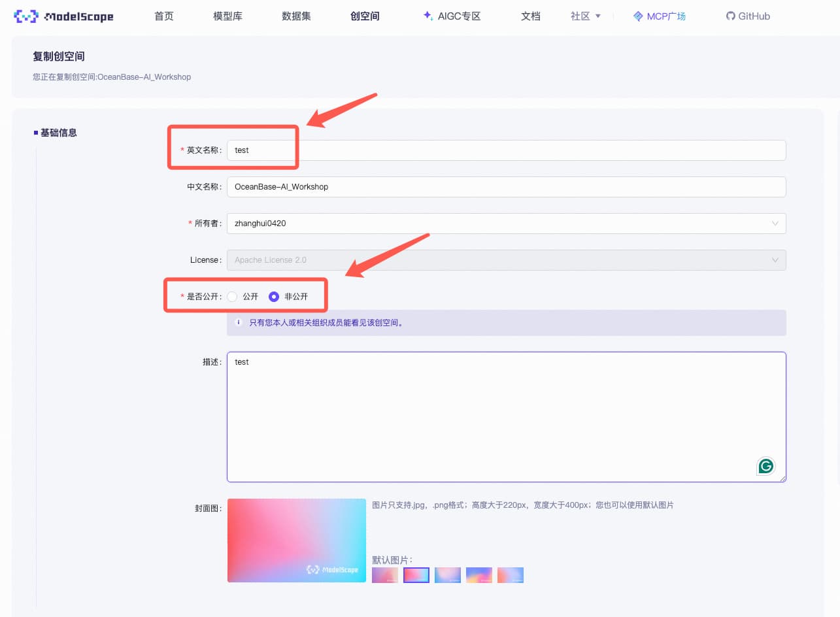This screenshot has height=617, width=840.
Task: Open the 所有者 dropdown
Action: pyautogui.click(x=506, y=224)
